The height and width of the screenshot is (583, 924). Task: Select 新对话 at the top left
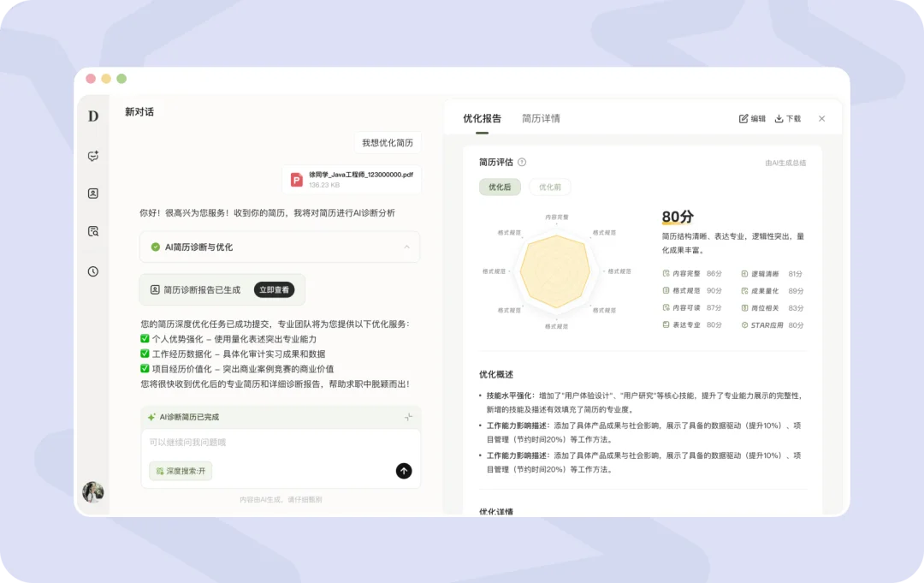[x=139, y=111]
